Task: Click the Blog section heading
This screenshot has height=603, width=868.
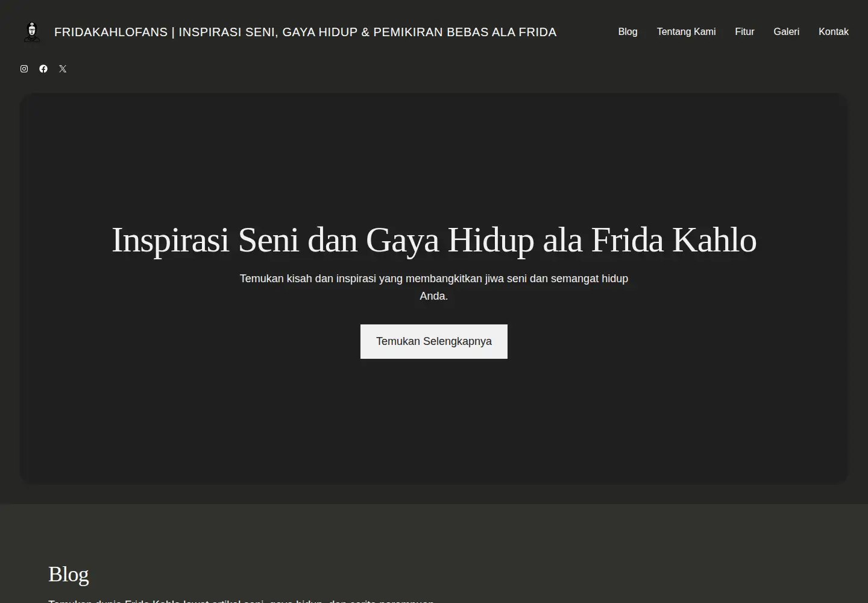Action: 68,574
